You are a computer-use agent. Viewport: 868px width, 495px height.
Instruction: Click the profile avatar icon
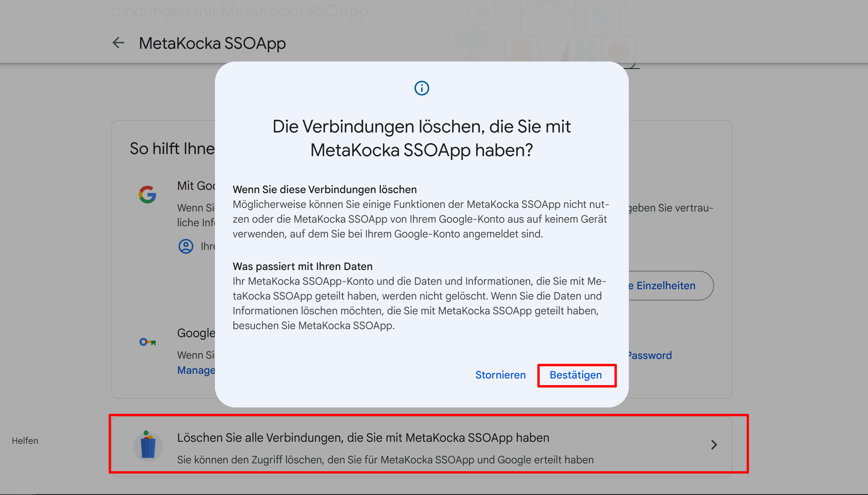point(186,246)
